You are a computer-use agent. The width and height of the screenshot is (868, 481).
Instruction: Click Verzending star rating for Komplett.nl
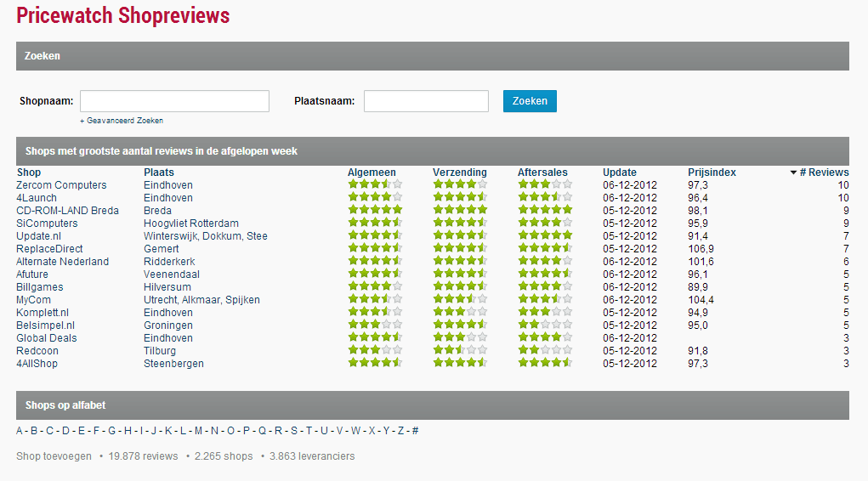point(460,312)
